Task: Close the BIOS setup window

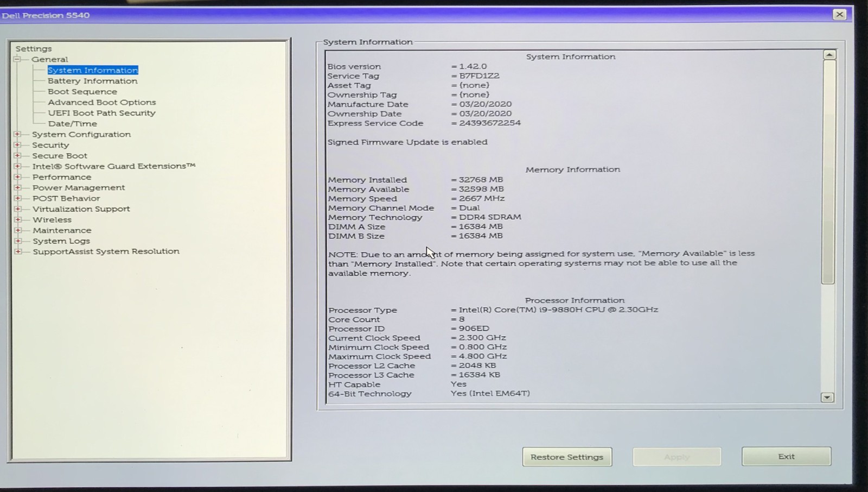Action: point(839,15)
